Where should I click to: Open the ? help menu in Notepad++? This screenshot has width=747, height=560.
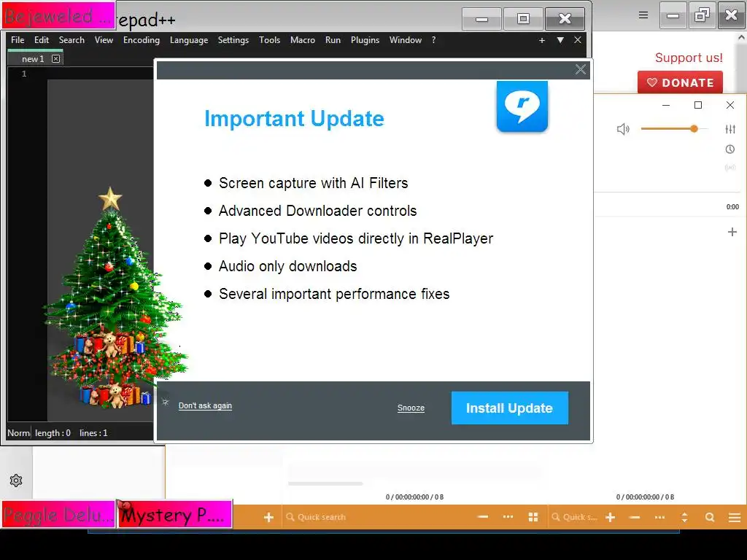click(x=433, y=40)
